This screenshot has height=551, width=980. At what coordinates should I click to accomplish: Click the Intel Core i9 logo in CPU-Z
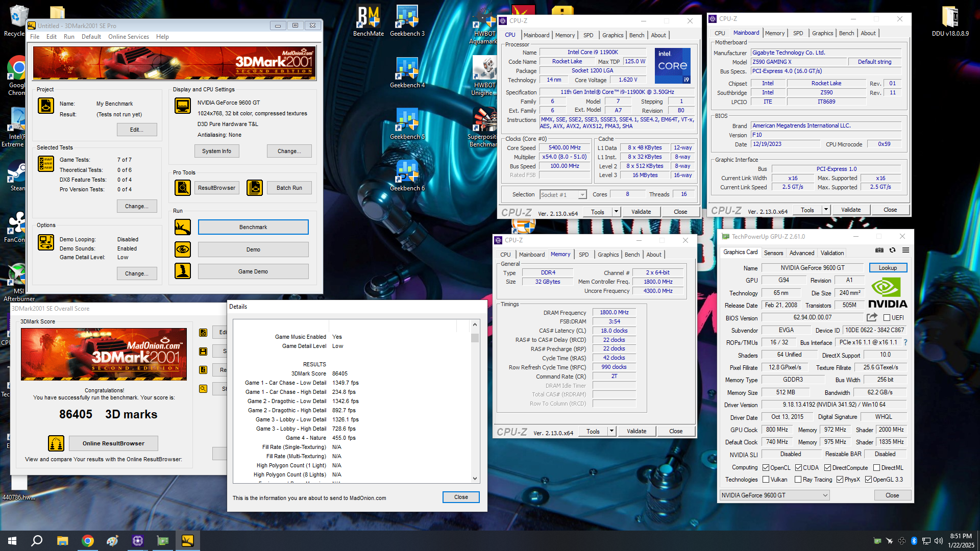pos(672,66)
